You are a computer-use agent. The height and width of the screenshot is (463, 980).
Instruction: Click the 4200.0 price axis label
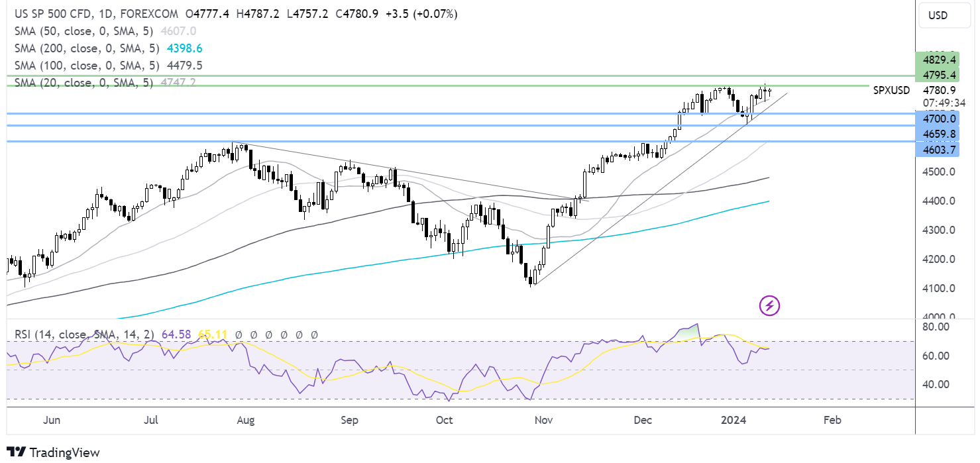(x=938, y=260)
